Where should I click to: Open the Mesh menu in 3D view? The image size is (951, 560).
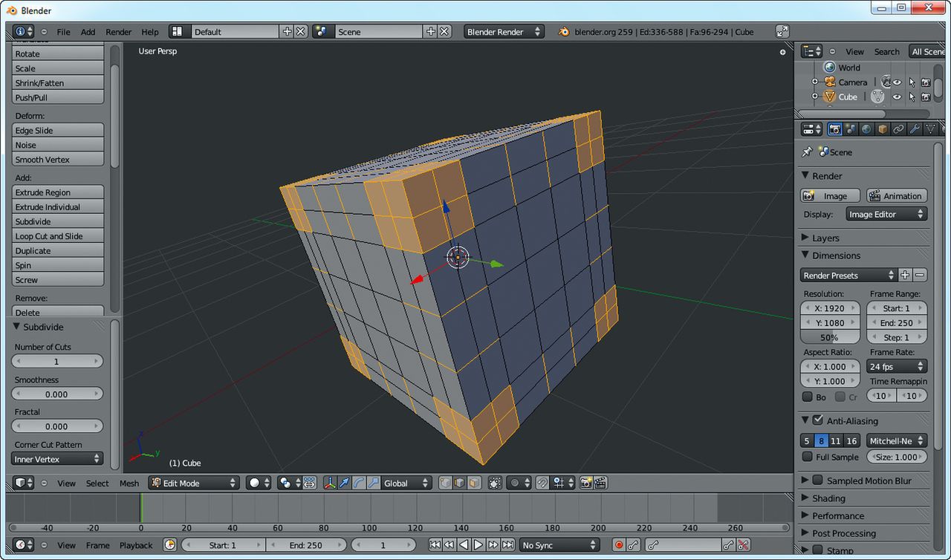(x=129, y=483)
